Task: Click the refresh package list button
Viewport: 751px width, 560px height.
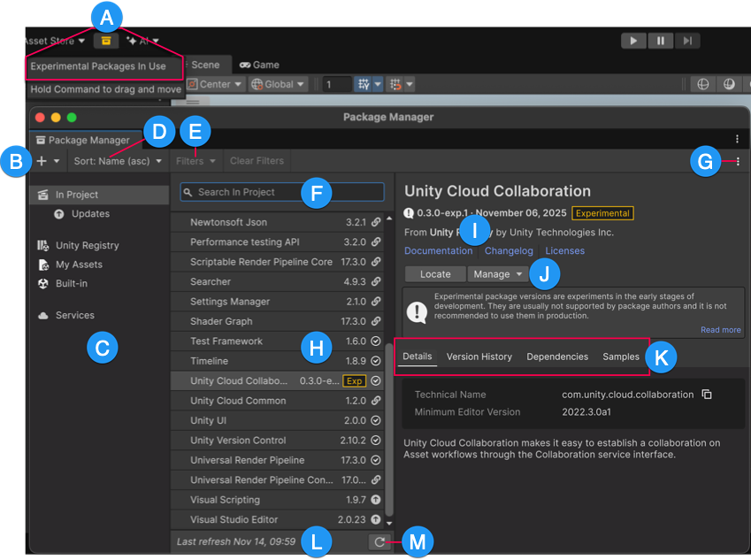Action: 379,541
